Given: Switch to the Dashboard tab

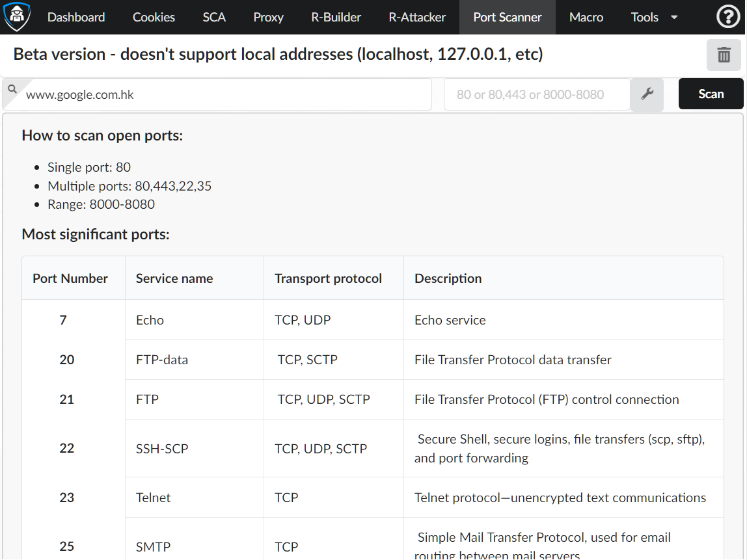Looking at the screenshot, I should tap(76, 18).
